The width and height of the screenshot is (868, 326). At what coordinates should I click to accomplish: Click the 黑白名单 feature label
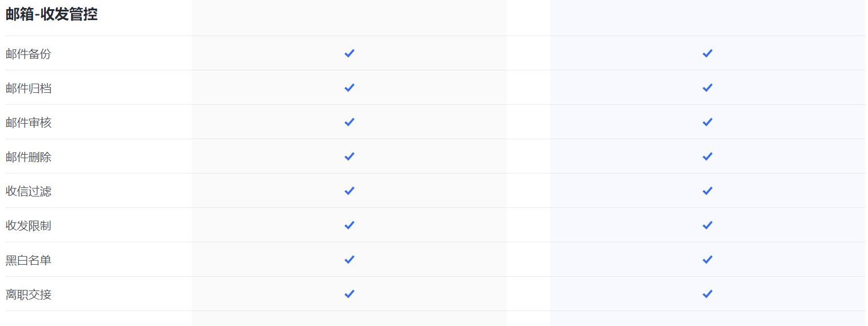pos(29,260)
